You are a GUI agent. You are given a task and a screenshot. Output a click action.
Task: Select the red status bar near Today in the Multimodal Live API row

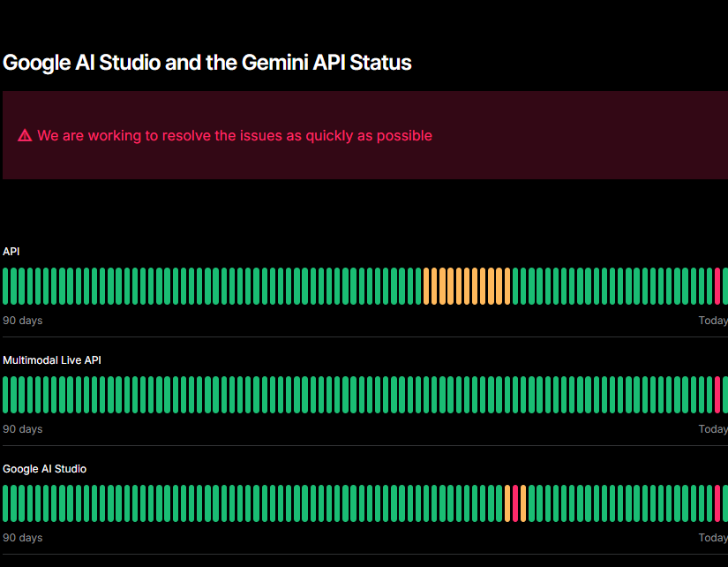pos(717,395)
